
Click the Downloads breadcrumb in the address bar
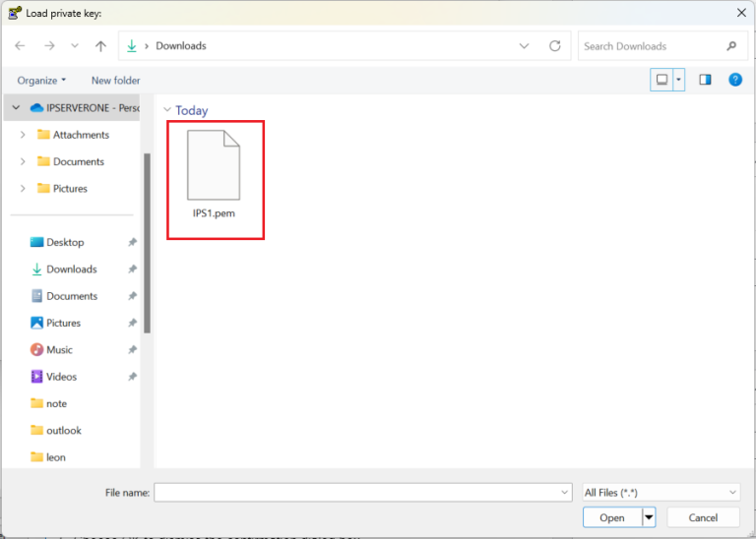click(x=181, y=46)
